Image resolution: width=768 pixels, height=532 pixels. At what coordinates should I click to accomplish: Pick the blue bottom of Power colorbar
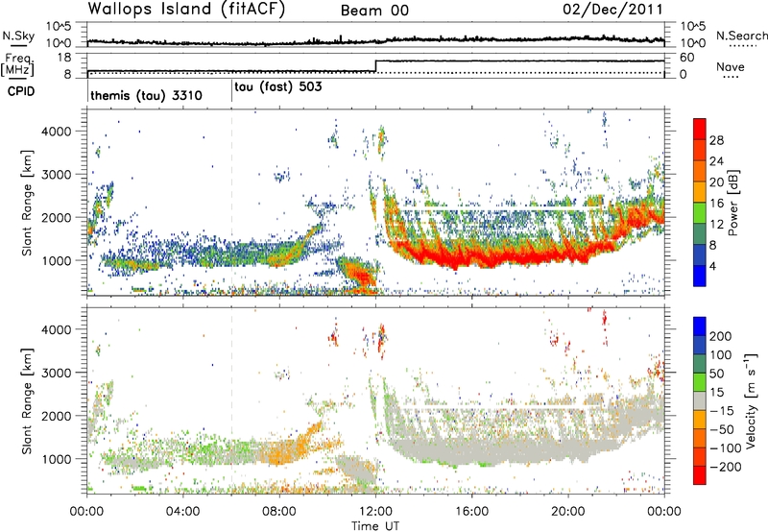(x=700, y=276)
